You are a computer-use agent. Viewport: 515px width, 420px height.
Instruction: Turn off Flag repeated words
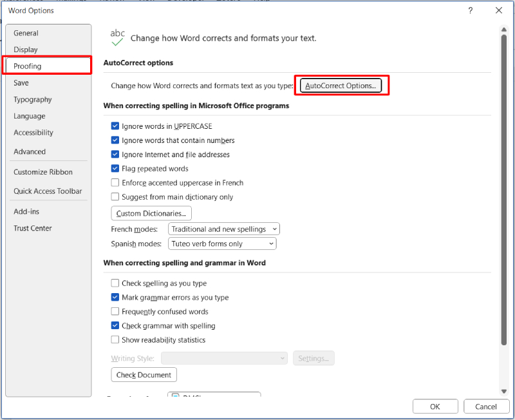click(115, 168)
